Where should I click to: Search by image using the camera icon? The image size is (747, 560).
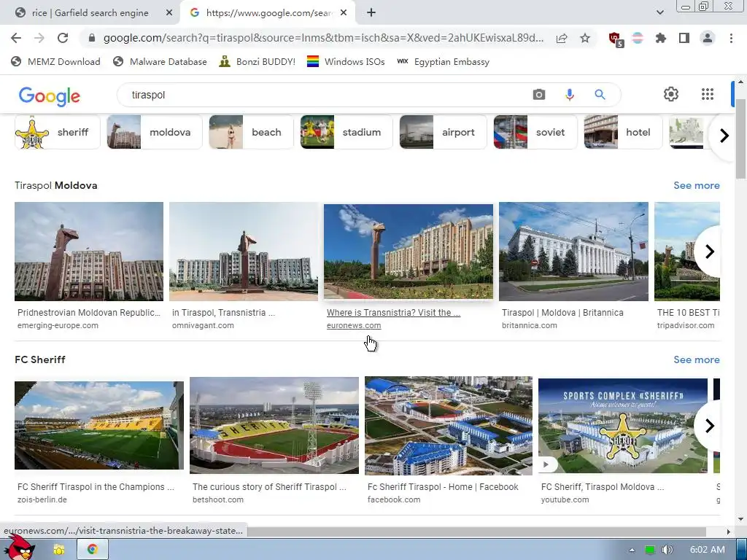tap(539, 95)
